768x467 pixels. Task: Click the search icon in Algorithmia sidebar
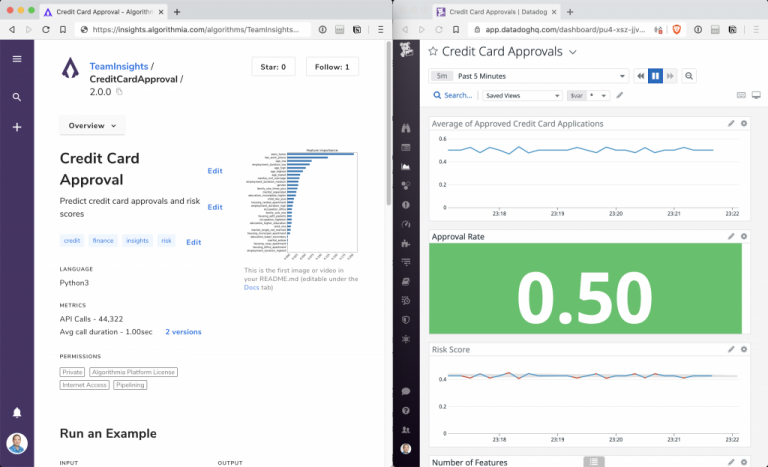[x=17, y=97]
